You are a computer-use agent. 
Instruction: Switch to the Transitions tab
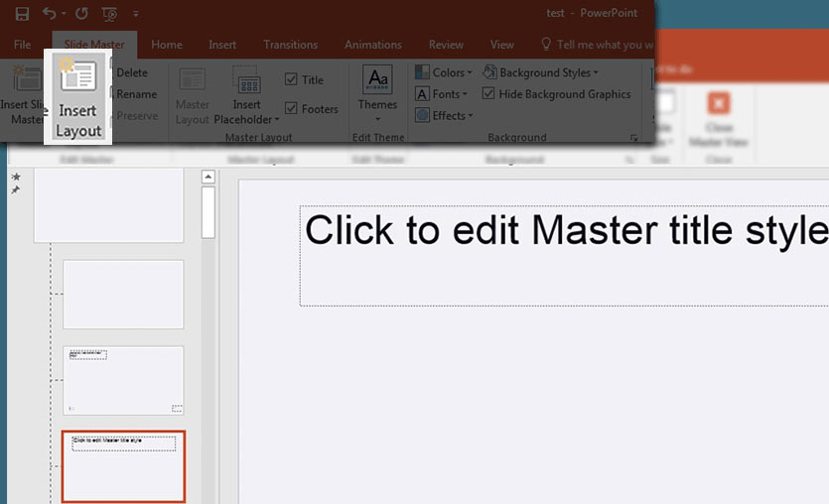290,45
